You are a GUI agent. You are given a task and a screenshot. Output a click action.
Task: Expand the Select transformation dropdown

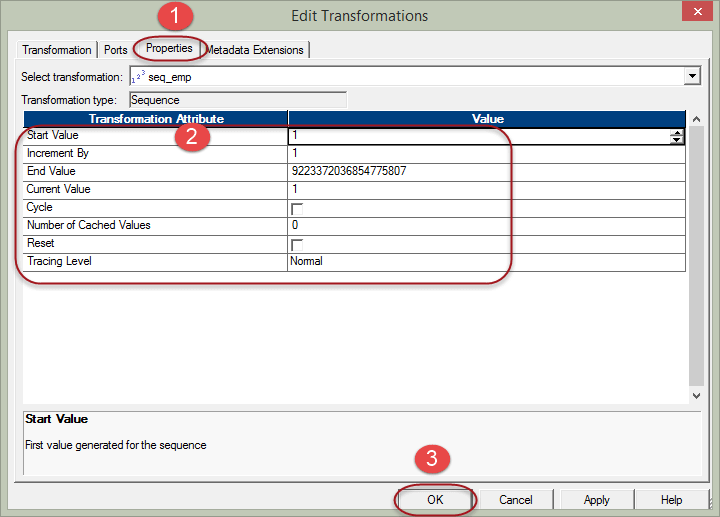(691, 76)
